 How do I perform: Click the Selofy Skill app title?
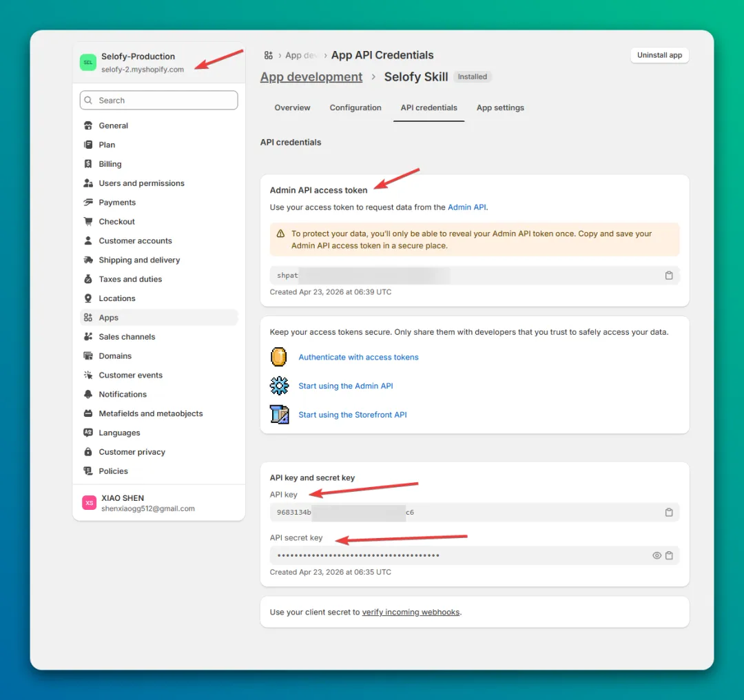pos(415,77)
